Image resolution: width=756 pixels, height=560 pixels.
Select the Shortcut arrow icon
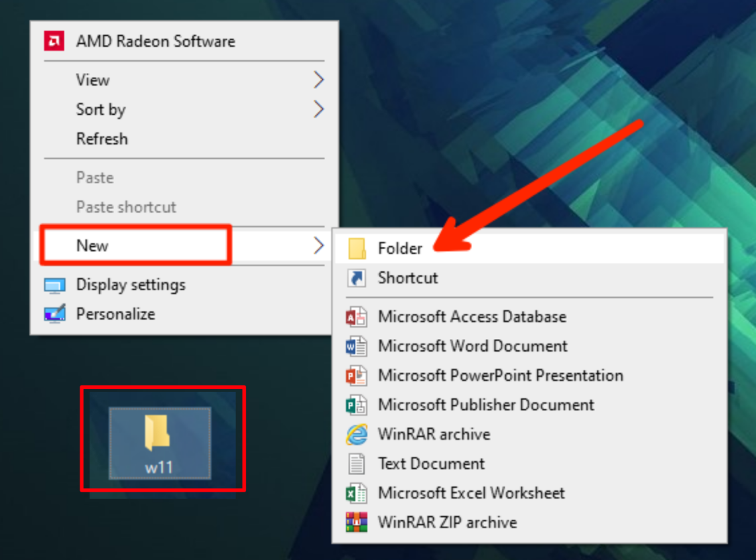click(357, 277)
